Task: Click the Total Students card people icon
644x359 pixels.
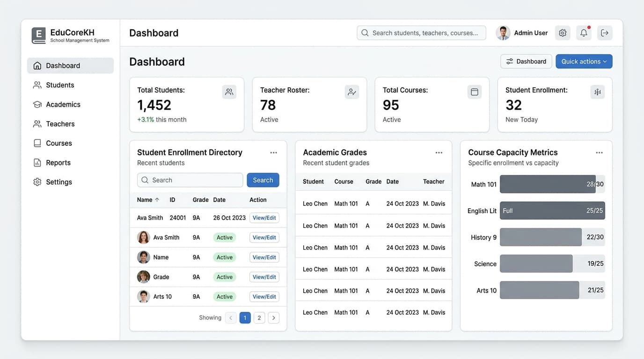Action: point(229,92)
